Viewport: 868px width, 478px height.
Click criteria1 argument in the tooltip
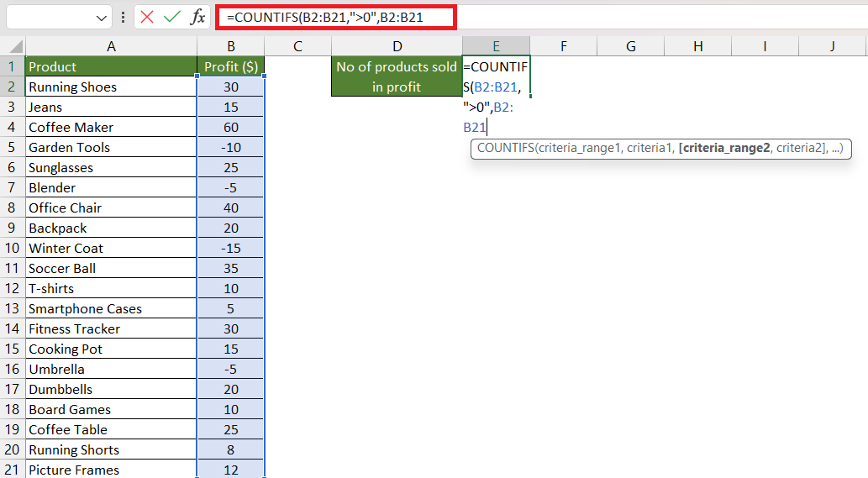(650, 148)
